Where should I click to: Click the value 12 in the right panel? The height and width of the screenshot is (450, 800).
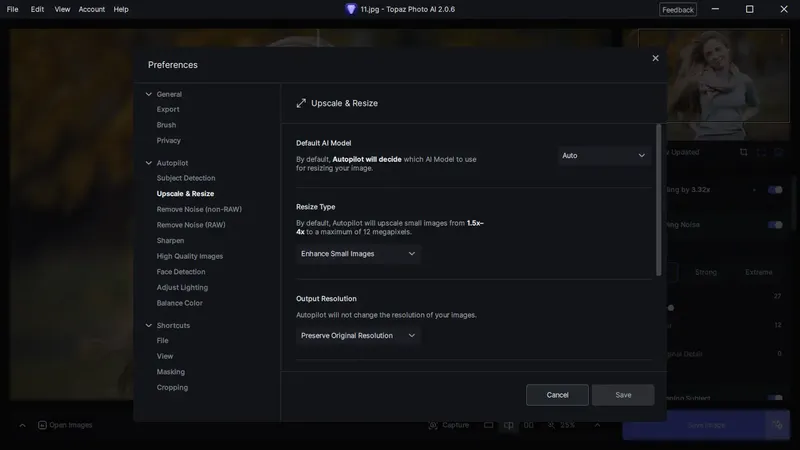coord(777,325)
